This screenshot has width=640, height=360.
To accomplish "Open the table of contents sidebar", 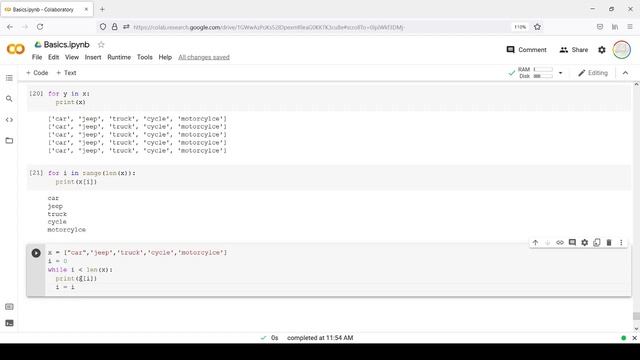I will point(9,78).
